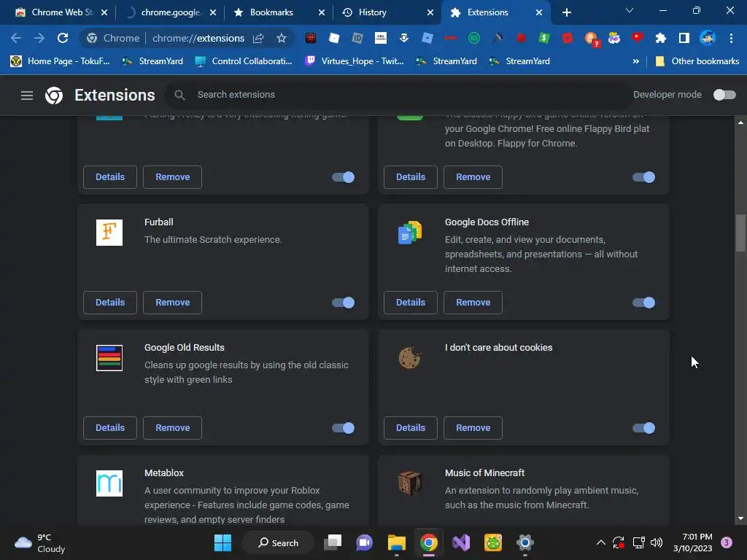Go back with the back arrow
Image resolution: width=747 pixels, height=560 pixels.
point(16,38)
